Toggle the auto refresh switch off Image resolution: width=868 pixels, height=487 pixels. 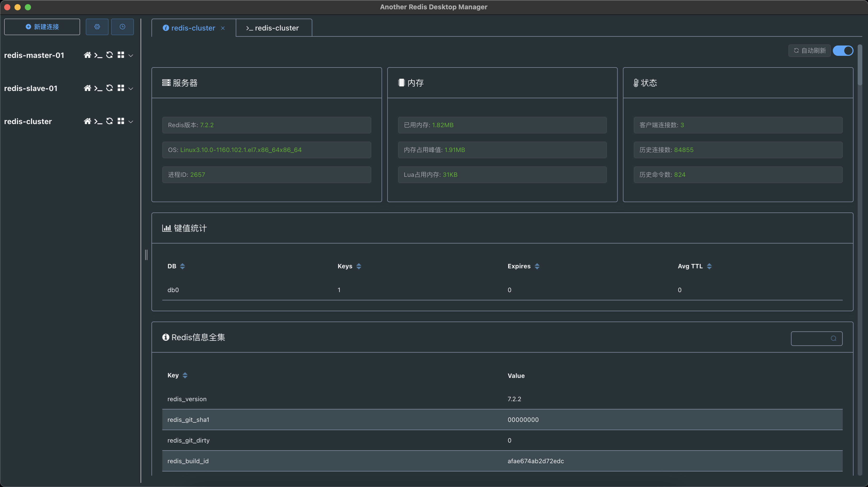843,51
